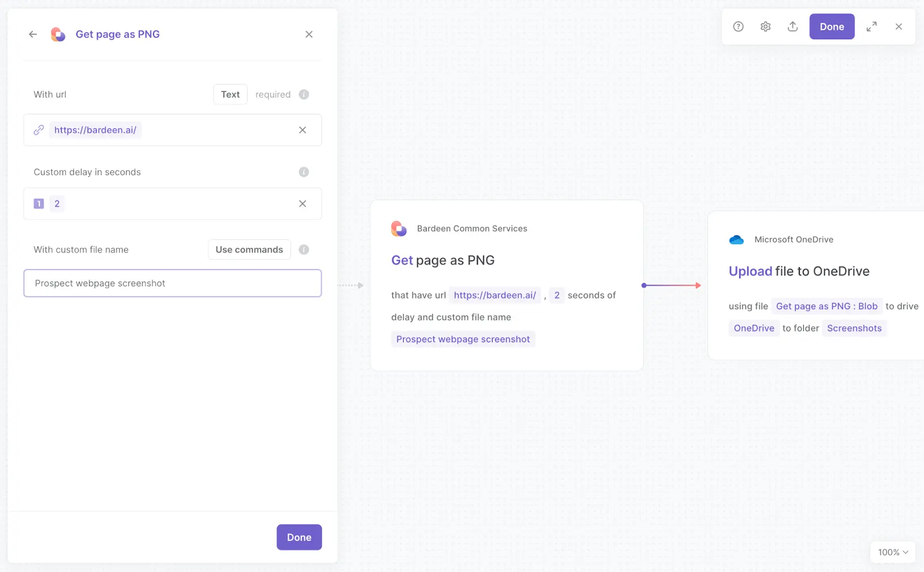This screenshot has height=572, width=924.
Task: Click the Screenshots folder chip
Action: [855, 328]
